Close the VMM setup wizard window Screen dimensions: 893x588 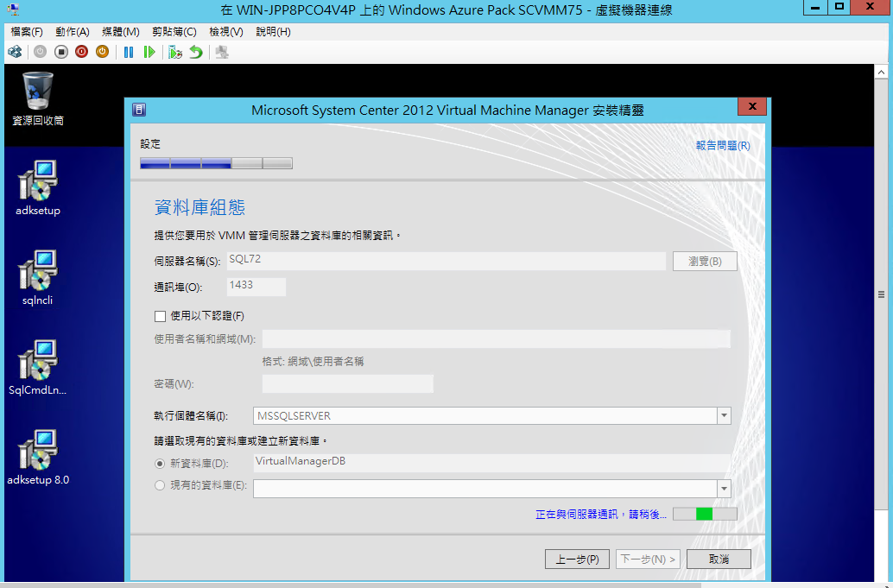coord(751,106)
